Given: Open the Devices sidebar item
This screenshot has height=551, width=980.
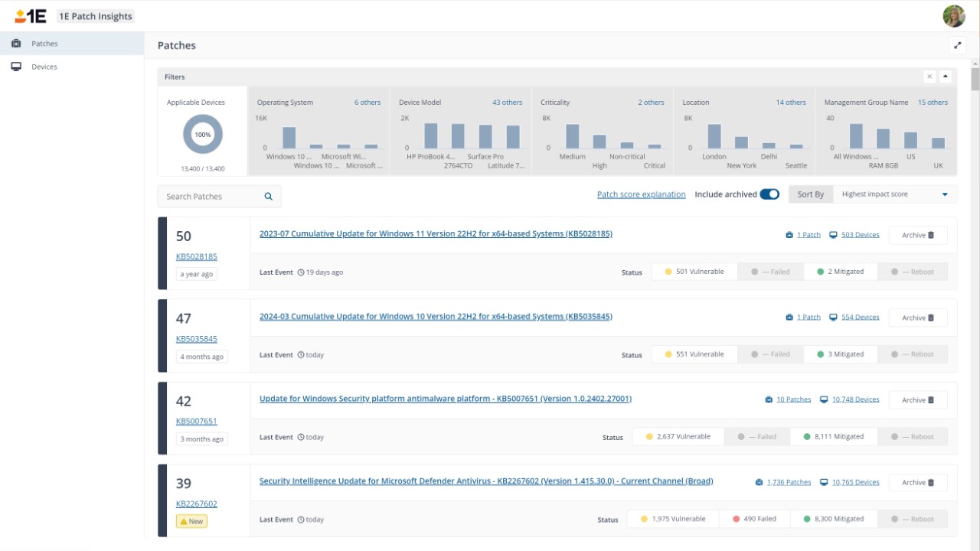Looking at the screenshot, I should (x=72, y=67).
